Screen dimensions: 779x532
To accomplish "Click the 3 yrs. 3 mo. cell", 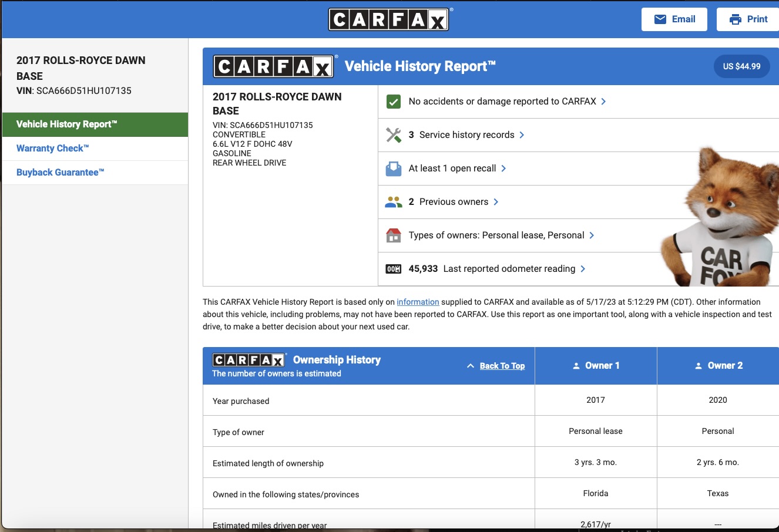I will [x=596, y=462].
